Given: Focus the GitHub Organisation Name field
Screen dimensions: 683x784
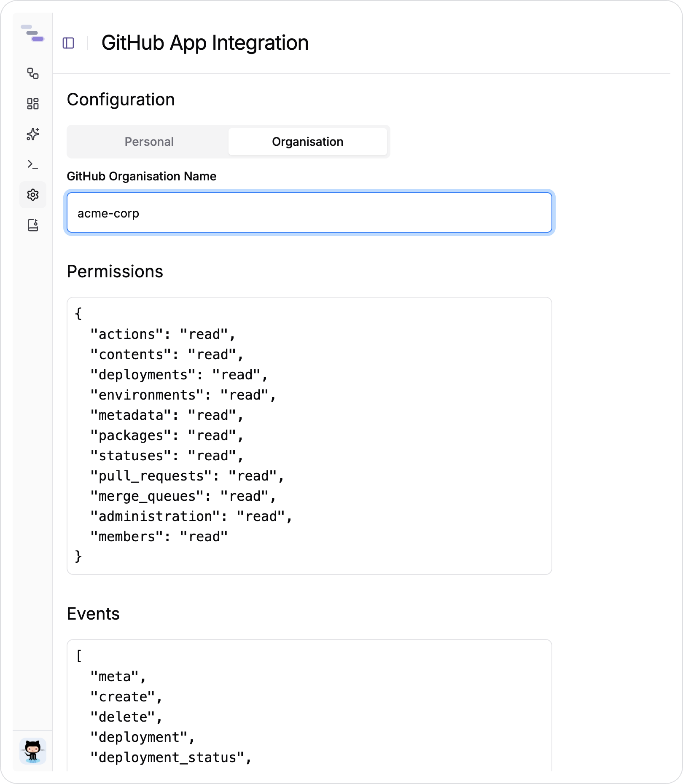Looking at the screenshot, I should coord(309,212).
